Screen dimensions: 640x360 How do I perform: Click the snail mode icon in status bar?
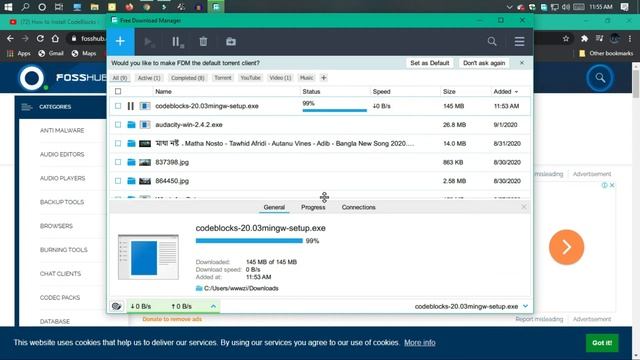pos(117,306)
